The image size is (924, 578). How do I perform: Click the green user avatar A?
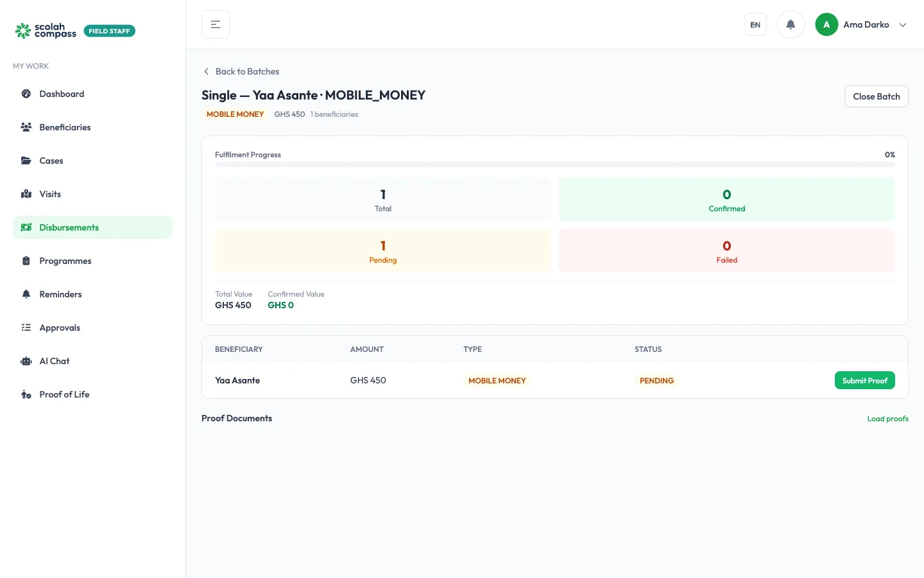(826, 24)
